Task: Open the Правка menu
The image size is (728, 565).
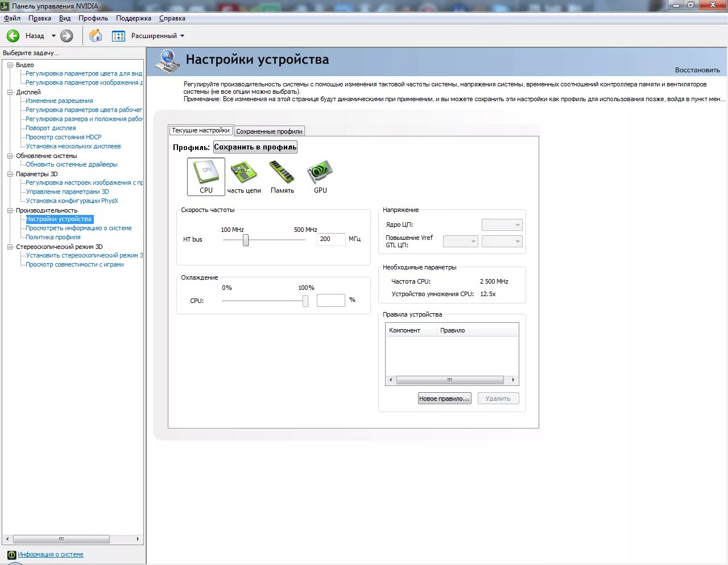Action: coord(40,18)
